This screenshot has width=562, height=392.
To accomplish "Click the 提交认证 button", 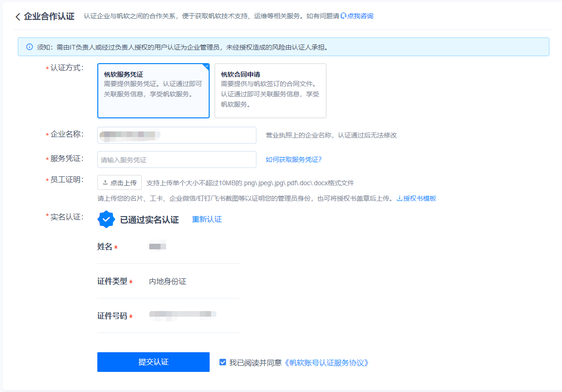I will click(x=153, y=362).
